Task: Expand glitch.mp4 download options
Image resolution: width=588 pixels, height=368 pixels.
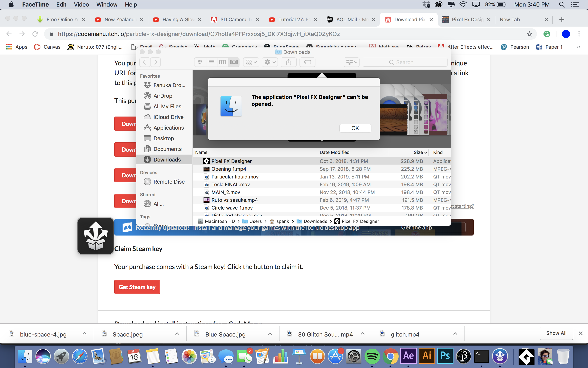Action: pyautogui.click(x=455, y=334)
